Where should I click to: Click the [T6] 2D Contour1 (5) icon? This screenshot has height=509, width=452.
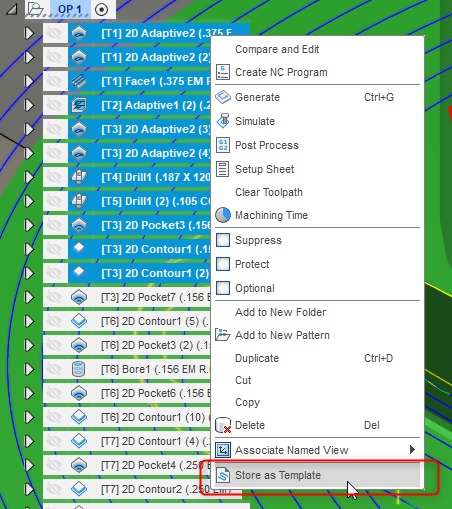coord(79,321)
